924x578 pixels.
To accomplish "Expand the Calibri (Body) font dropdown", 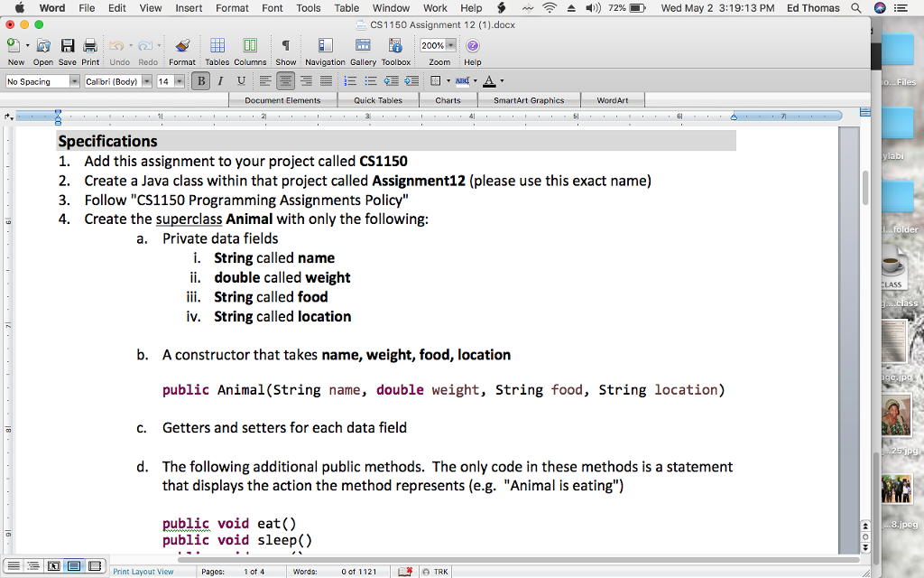I will (144, 81).
